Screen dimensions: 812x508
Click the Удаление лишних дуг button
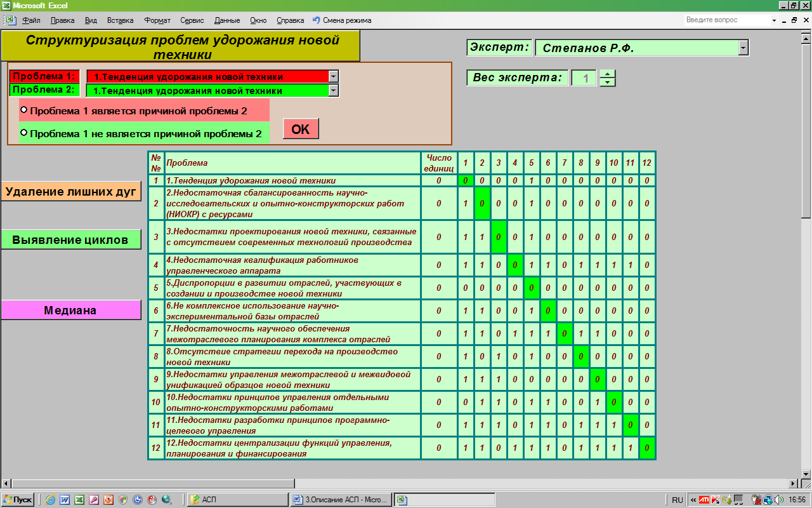click(x=71, y=191)
